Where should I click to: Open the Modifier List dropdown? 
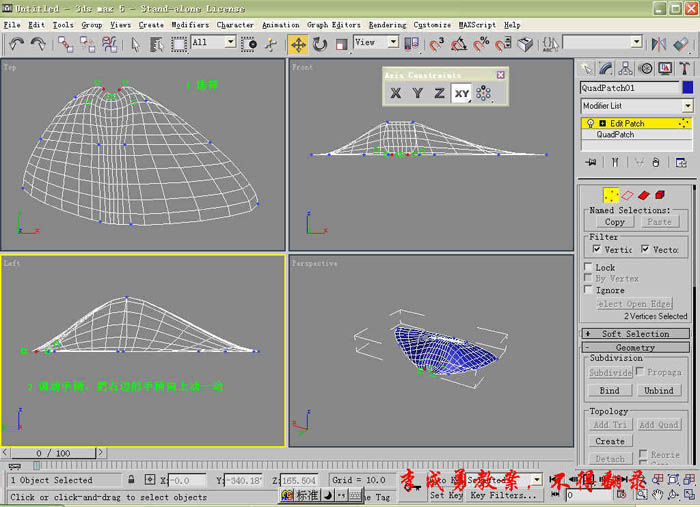[688, 106]
